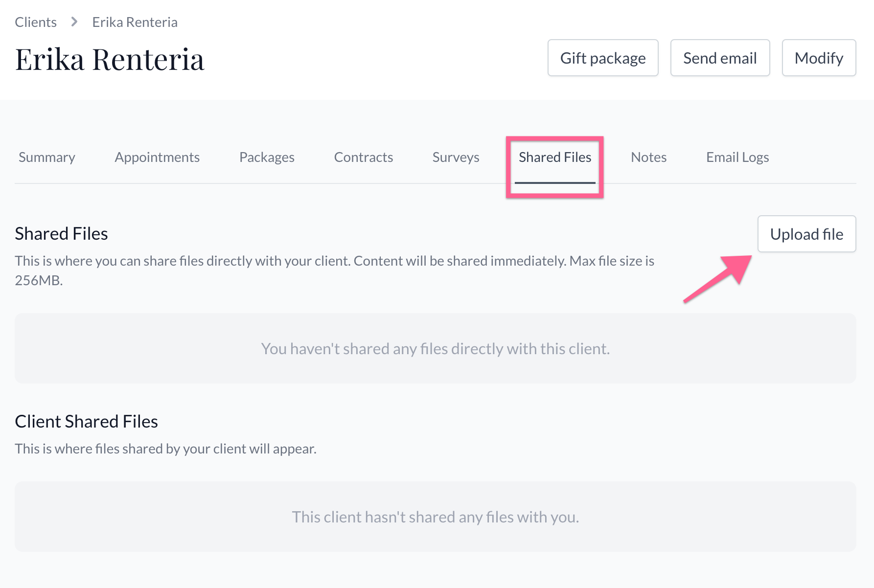Click the Client Shared Files heading
874x588 pixels.
coord(86,422)
